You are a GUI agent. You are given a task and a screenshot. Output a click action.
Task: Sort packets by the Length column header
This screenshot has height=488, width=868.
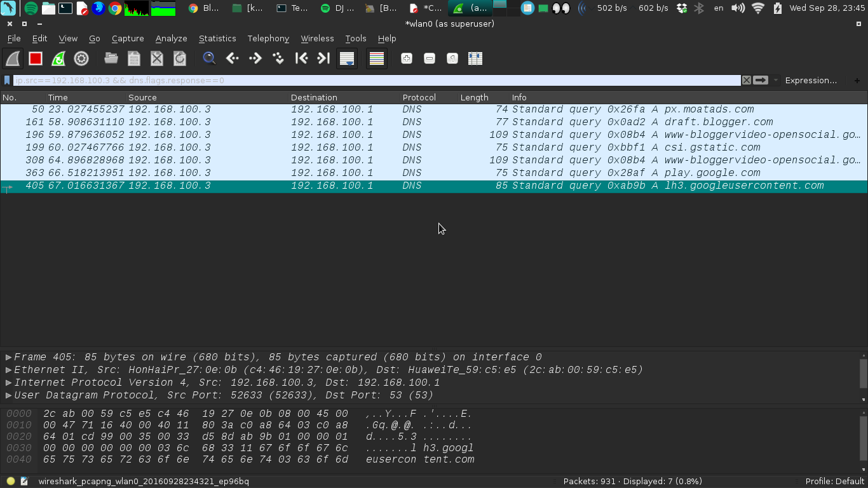pyautogui.click(x=484, y=97)
